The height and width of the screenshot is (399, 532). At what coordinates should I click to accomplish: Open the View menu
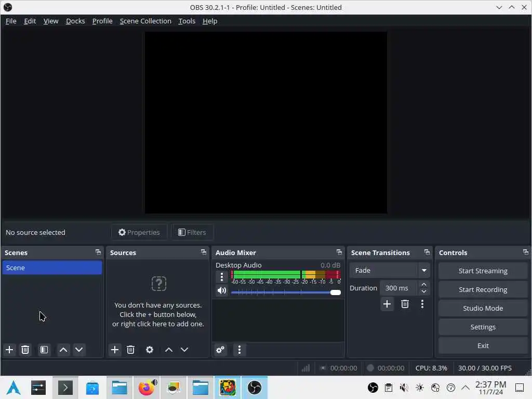[51, 21]
